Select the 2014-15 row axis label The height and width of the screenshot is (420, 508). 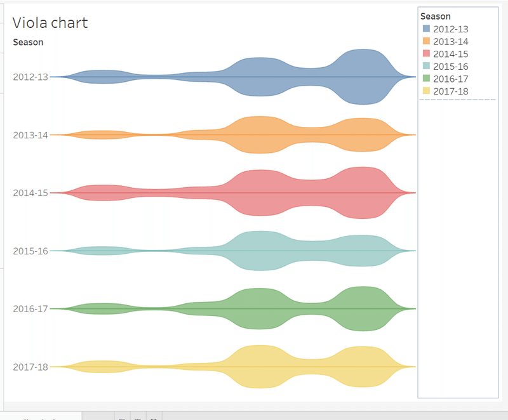pos(30,193)
